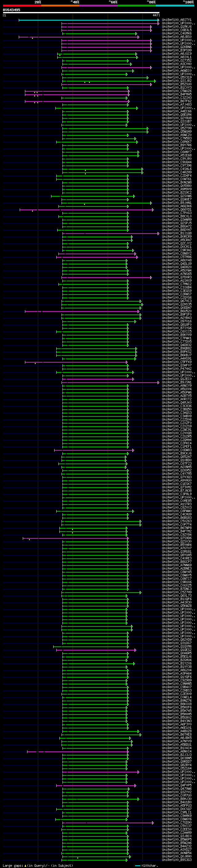Select hit UniRef100_Q4DLU9
This screenshot has width=197, height=868.
(177, 264)
